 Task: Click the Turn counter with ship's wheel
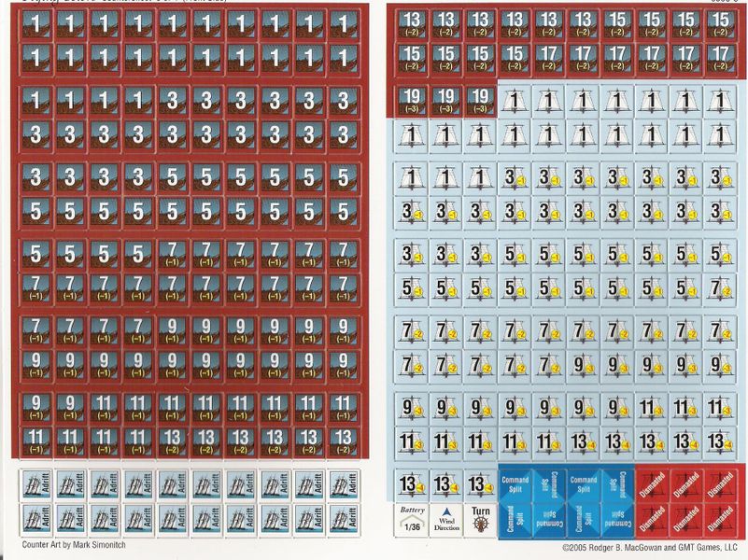(x=479, y=519)
